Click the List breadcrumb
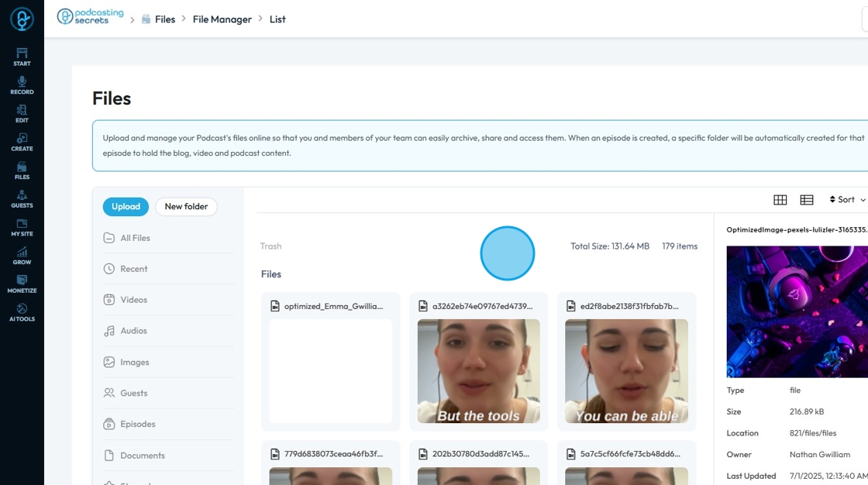Viewport: 868px width, 485px height. coord(277,19)
